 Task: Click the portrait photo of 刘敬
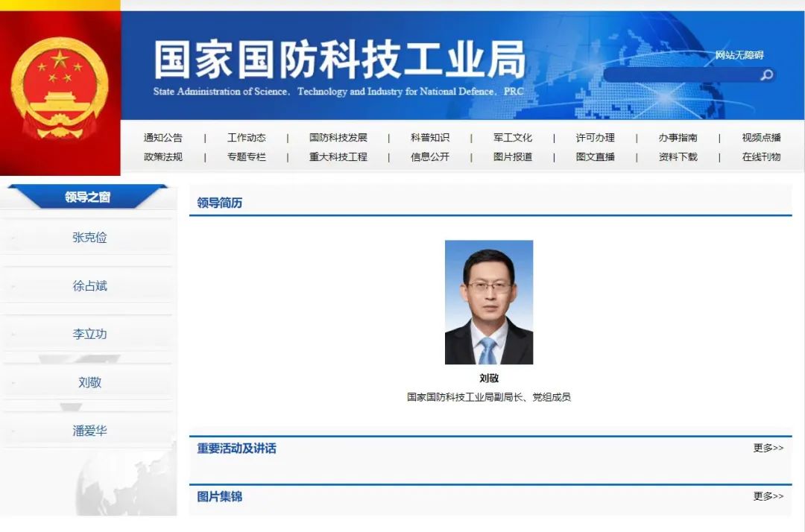[489, 300]
